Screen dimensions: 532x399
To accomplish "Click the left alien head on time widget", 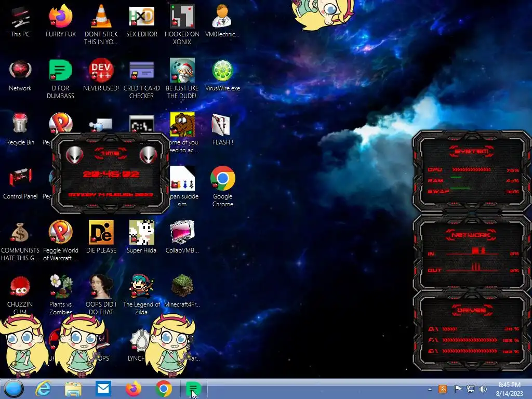I will 74,155.
